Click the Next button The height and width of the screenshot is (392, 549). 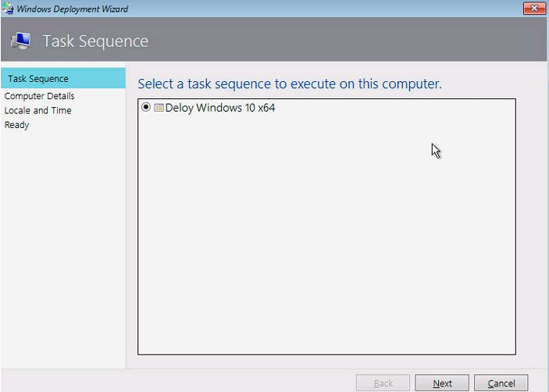point(442,383)
